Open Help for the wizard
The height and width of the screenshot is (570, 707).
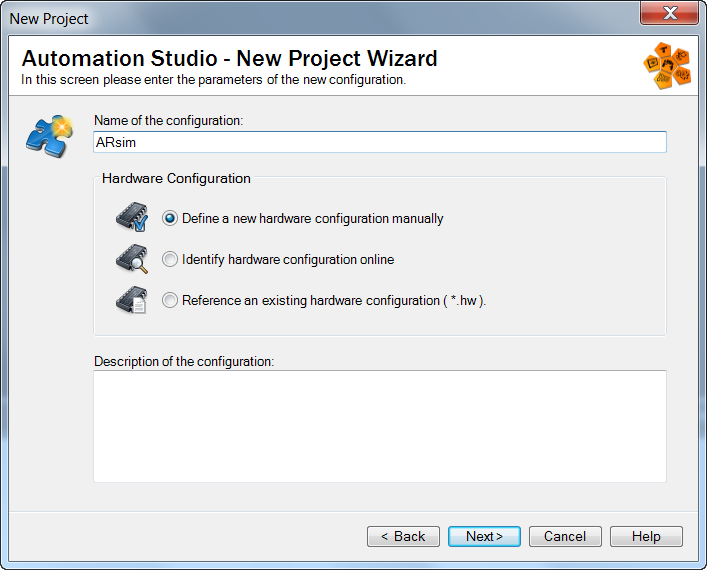[646, 536]
